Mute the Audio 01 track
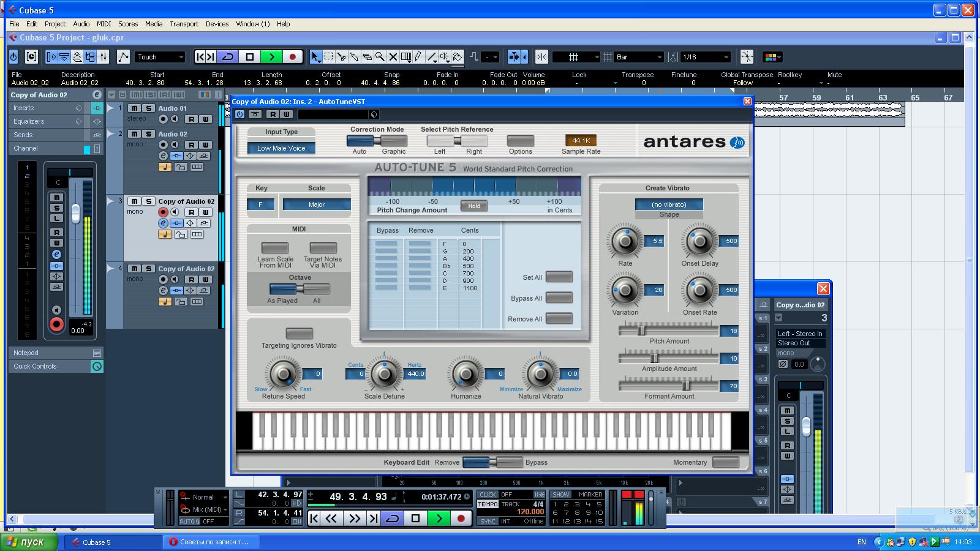Viewport: 980px width, 551px height. tap(134, 108)
